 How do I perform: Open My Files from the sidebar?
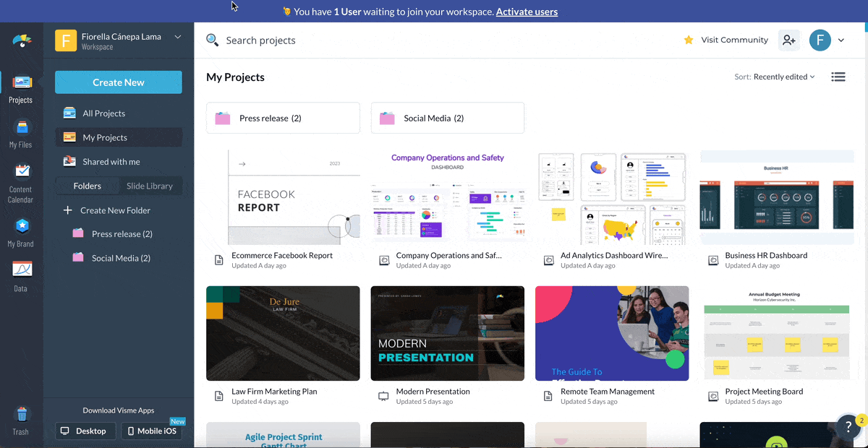pos(21,134)
